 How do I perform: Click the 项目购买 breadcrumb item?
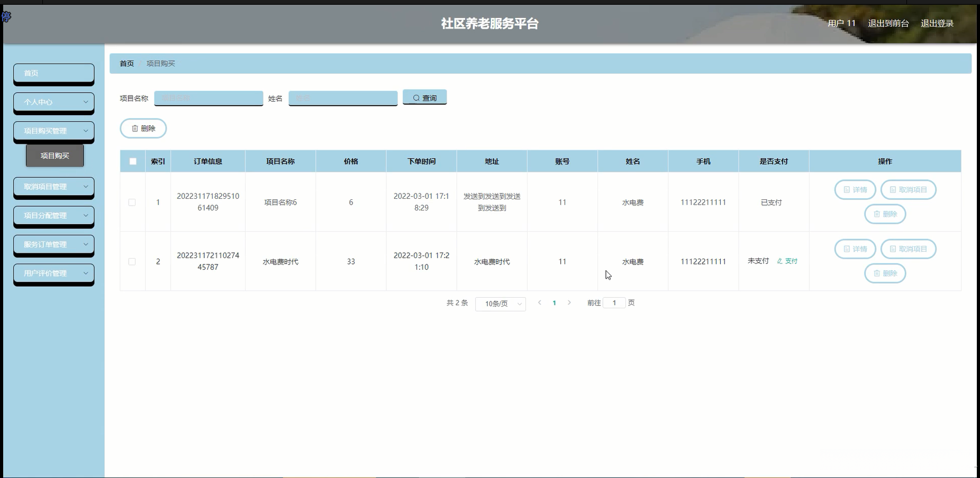point(161,63)
